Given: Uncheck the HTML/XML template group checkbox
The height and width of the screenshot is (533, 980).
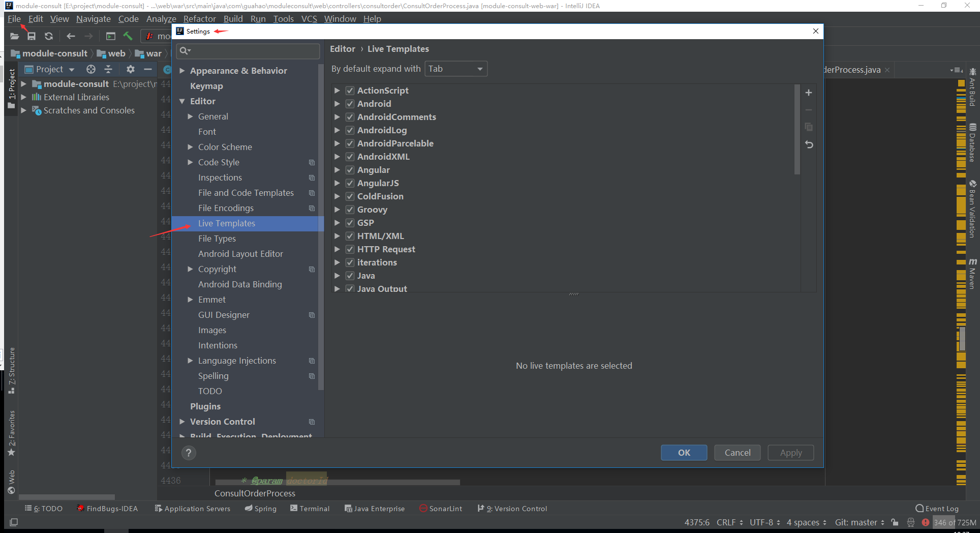Looking at the screenshot, I should click(x=350, y=236).
